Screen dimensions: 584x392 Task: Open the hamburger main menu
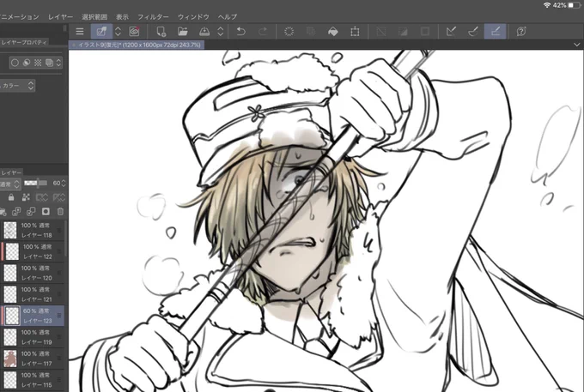80,32
